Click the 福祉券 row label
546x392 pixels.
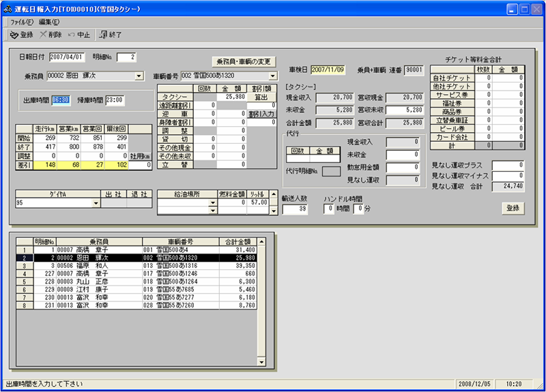(452, 104)
